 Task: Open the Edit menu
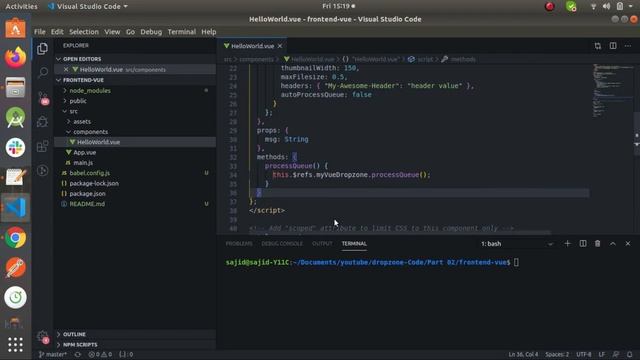pyautogui.click(x=57, y=32)
